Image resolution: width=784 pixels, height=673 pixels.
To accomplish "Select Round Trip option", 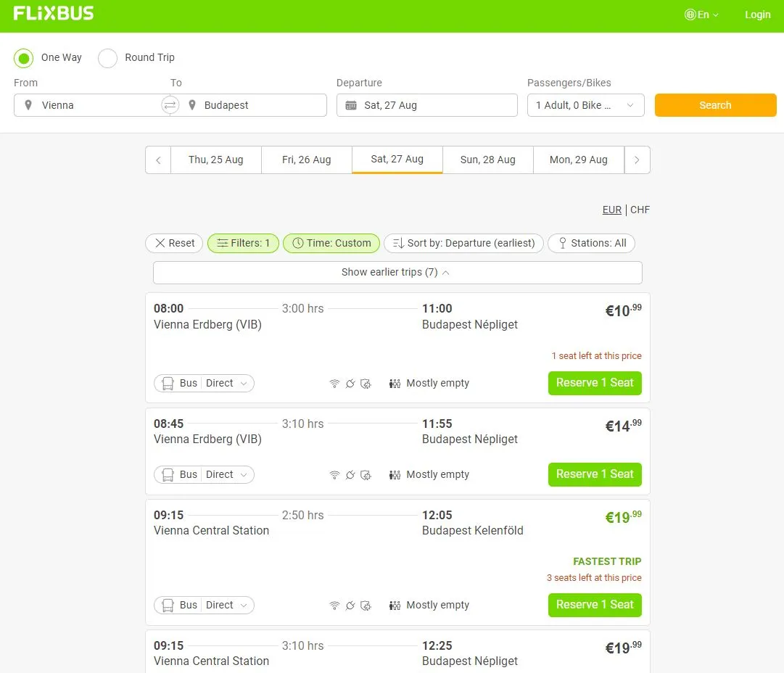I will pos(107,58).
